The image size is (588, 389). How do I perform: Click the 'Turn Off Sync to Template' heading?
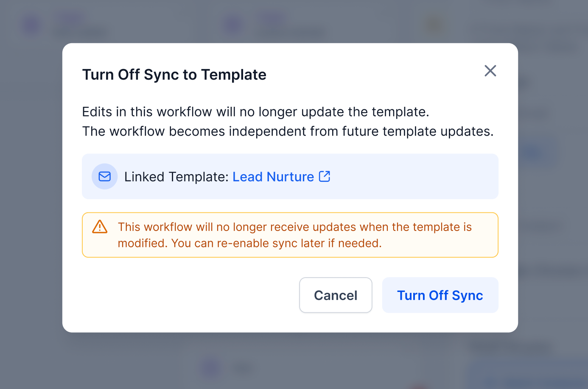tap(174, 75)
